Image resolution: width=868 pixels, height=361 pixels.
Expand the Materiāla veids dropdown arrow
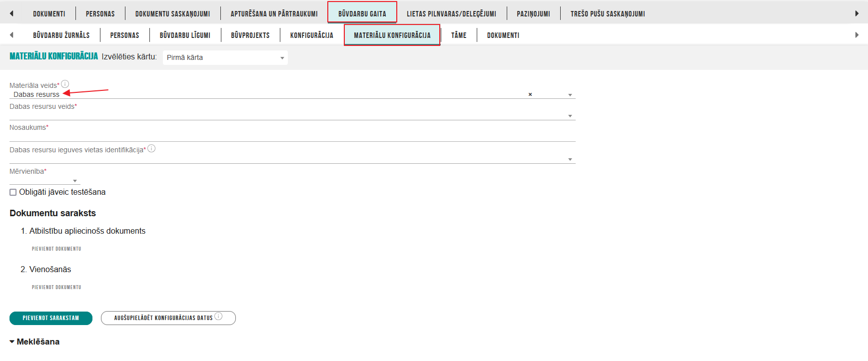(x=570, y=95)
